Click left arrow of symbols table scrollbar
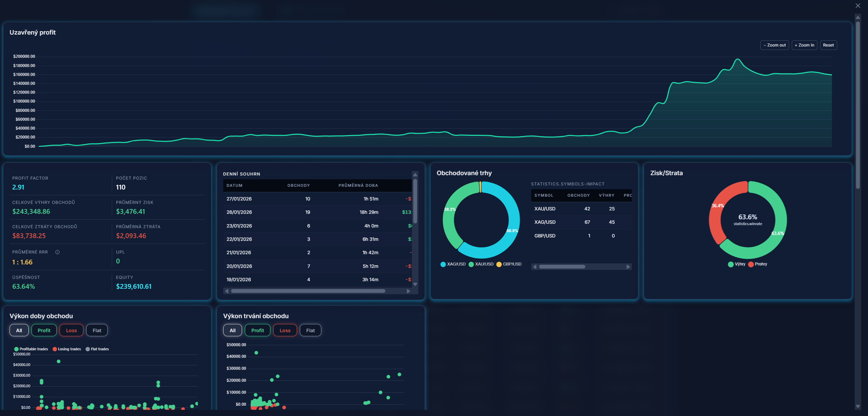The width and height of the screenshot is (868, 416). pyautogui.click(x=535, y=267)
